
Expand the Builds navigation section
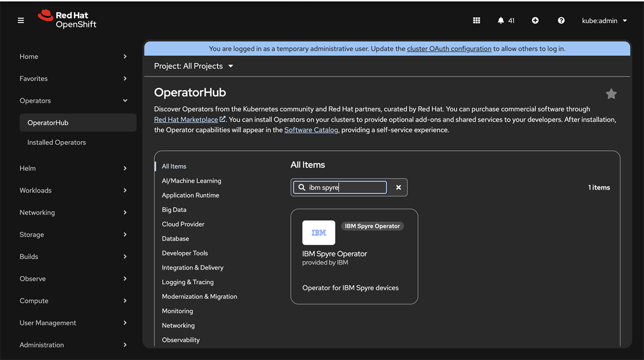[x=74, y=256]
